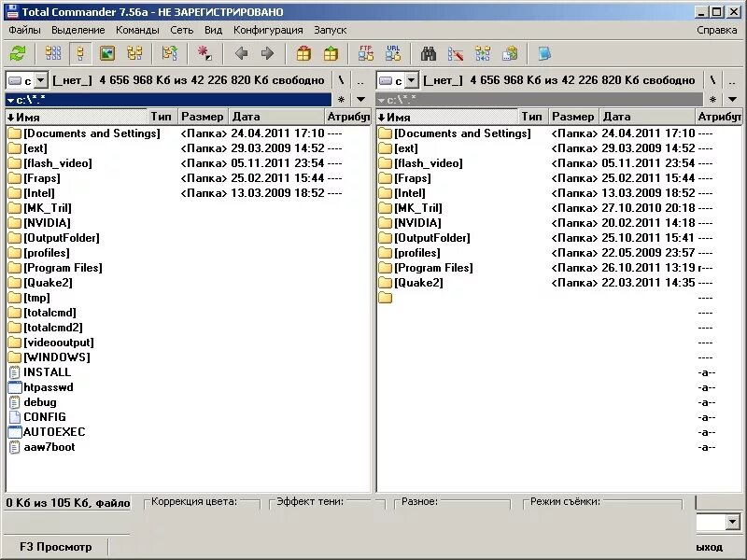The image size is (747, 560).
Task: Click the partly hidden Выход button
Action: (x=710, y=547)
